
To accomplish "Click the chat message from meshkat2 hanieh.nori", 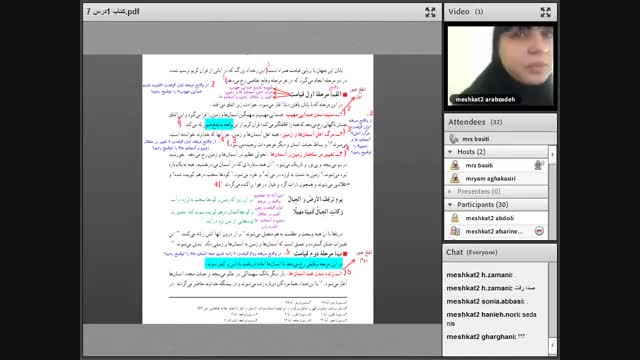I will point(491,319).
